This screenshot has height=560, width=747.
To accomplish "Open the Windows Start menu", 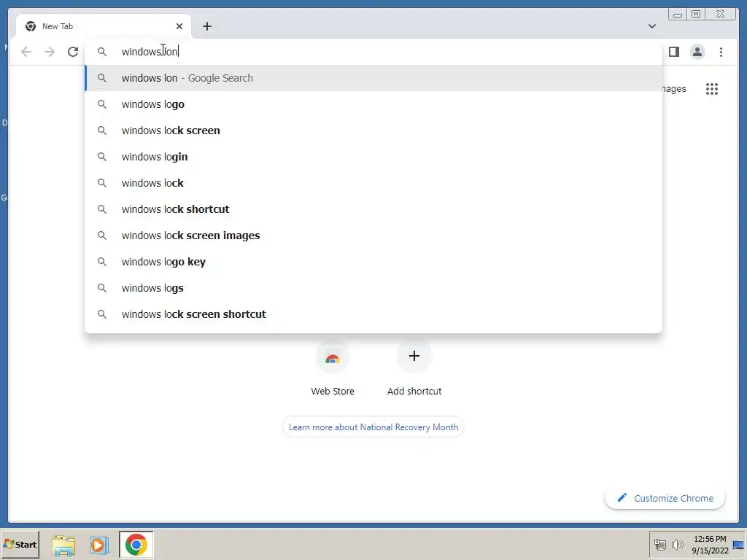I will 20,544.
